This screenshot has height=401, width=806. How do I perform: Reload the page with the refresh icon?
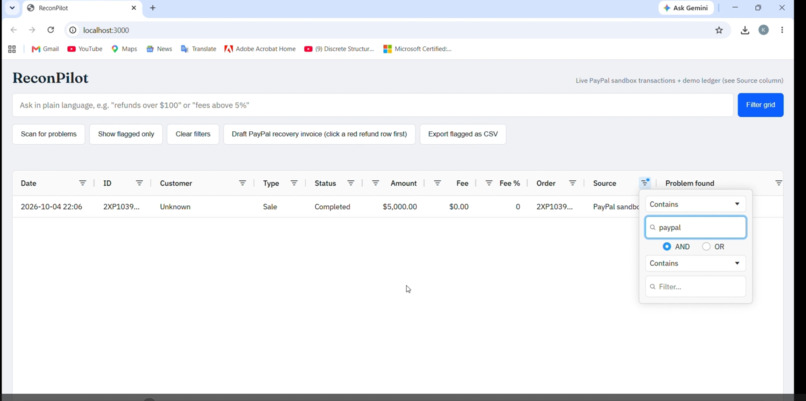[50, 30]
